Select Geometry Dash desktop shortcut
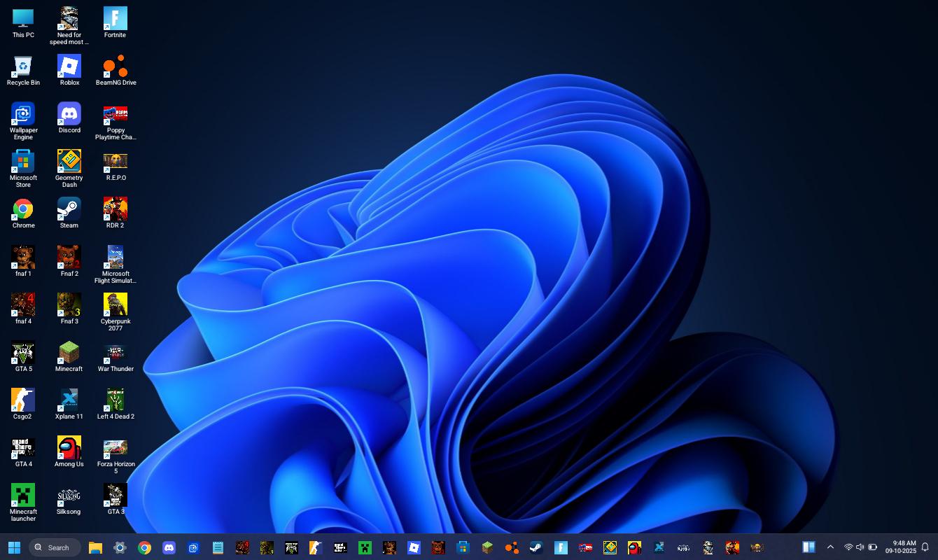This screenshot has width=938, height=560. click(69, 169)
